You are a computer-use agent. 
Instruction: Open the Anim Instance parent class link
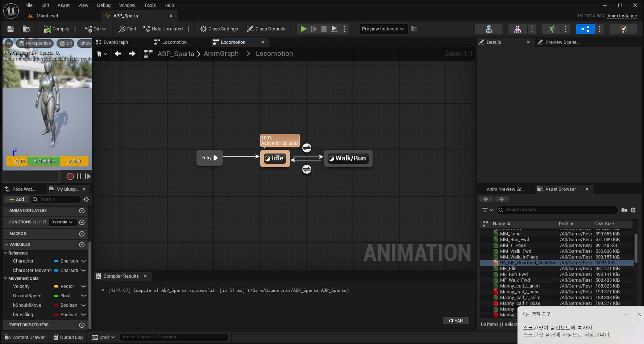[622, 16]
